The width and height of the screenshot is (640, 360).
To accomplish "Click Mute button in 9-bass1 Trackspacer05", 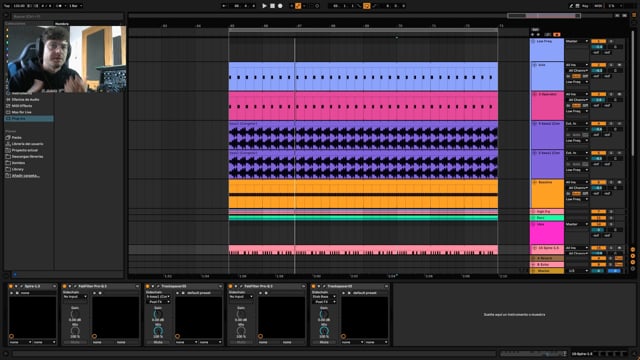I will click(x=158, y=342).
